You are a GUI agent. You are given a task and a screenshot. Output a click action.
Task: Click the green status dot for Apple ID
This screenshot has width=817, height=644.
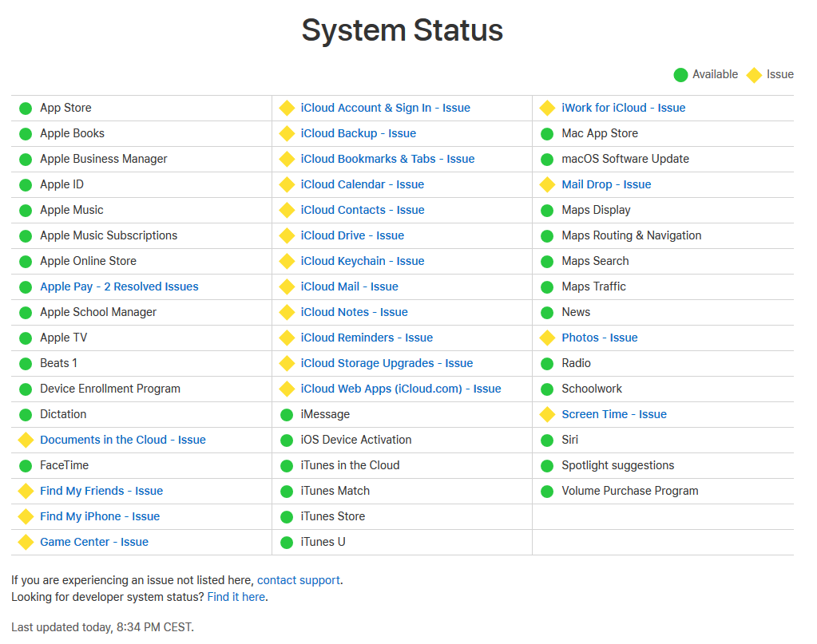pos(26,185)
